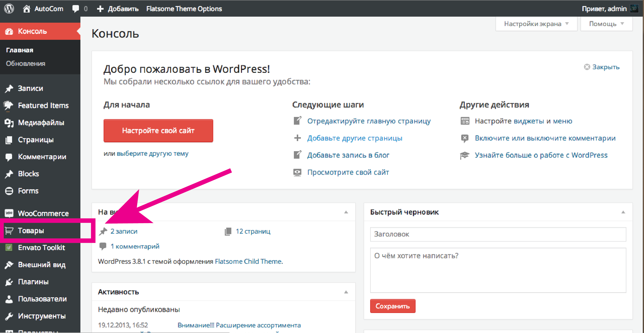Screen dimensions: 644x333
Task: Select the Обновления submenu item
Action: click(x=26, y=63)
